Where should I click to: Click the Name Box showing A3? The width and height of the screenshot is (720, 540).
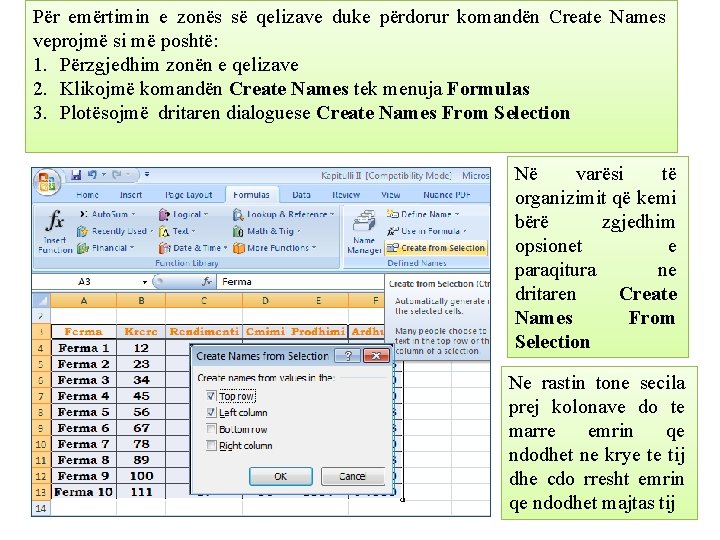tap(85, 281)
